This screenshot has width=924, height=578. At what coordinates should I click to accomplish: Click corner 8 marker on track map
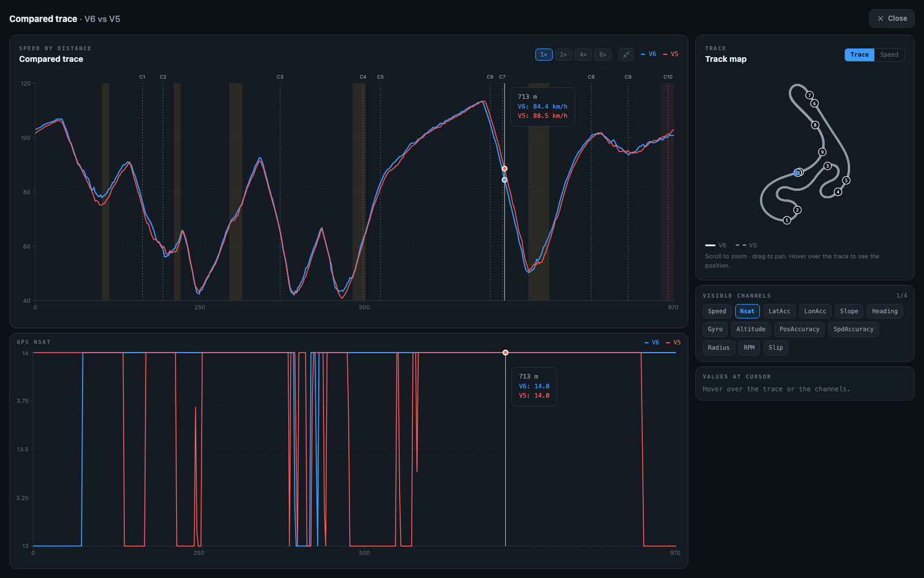click(x=815, y=125)
